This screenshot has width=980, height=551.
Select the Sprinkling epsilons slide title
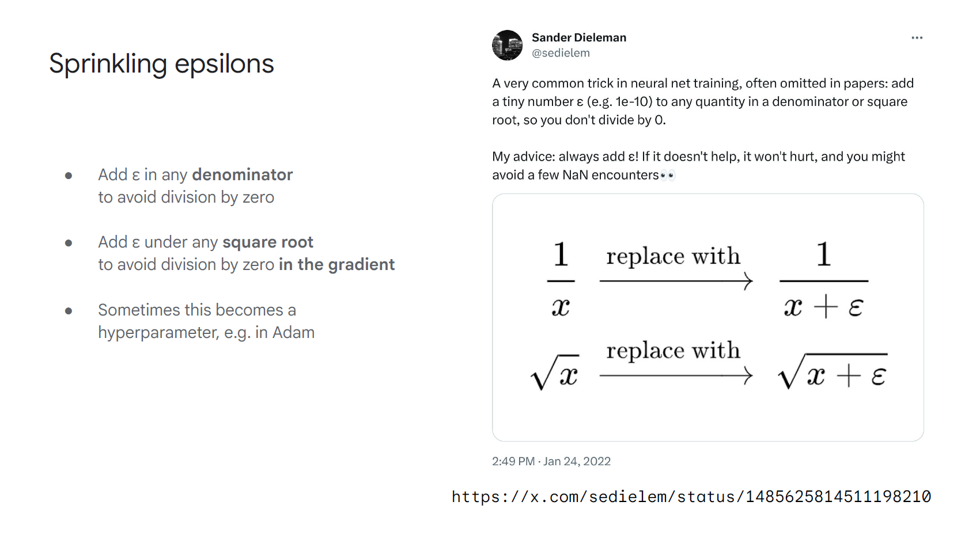click(x=161, y=64)
